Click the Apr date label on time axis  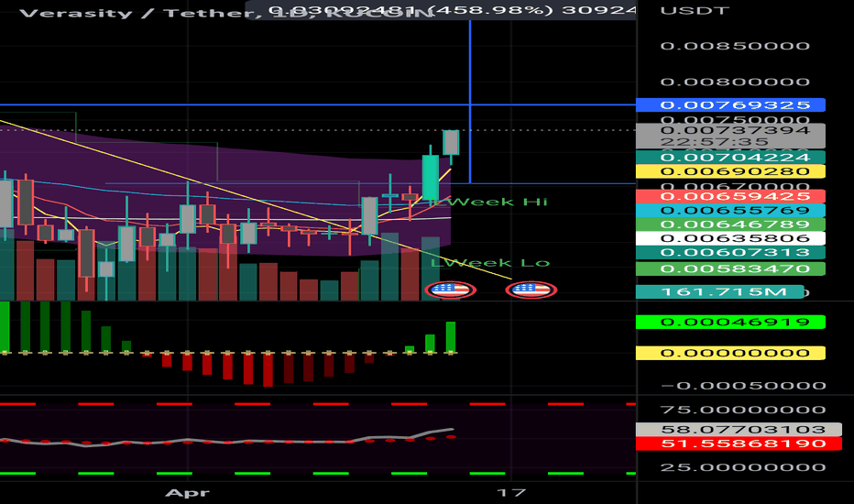click(x=187, y=493)
